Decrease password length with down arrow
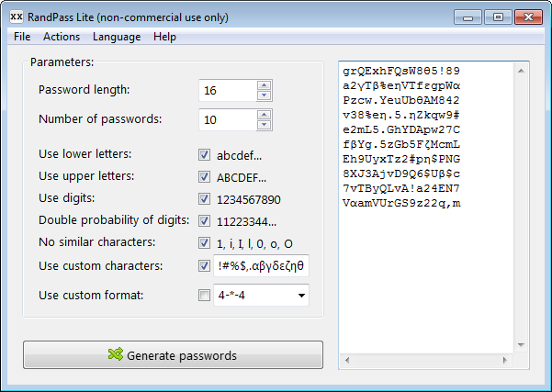This screenshot has height=392, width=552. pos(264,95)
